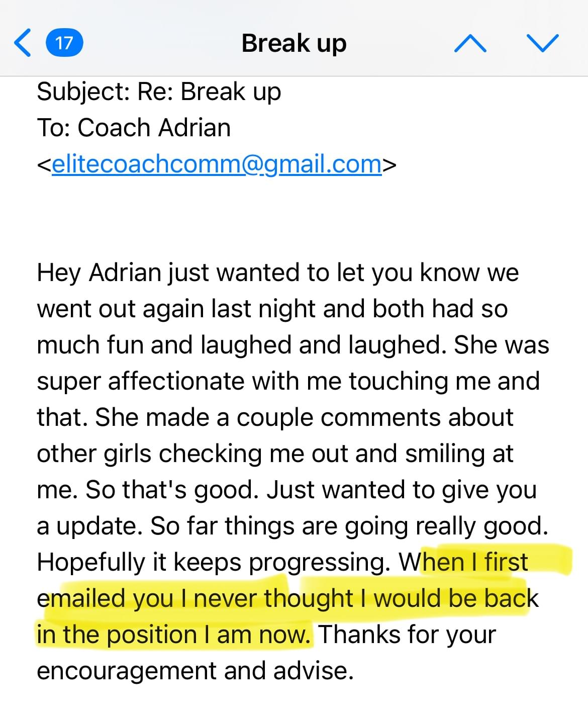Viewport: 588px width, 718px height.
Task: Tap the unread count badge showing 17
Action: point(64,43)
